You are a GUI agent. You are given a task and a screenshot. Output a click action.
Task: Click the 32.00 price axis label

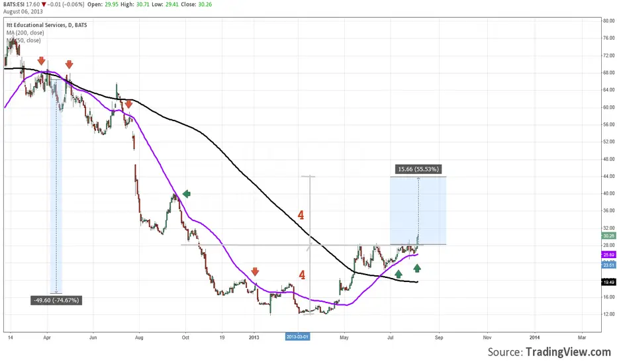[609, 228]
